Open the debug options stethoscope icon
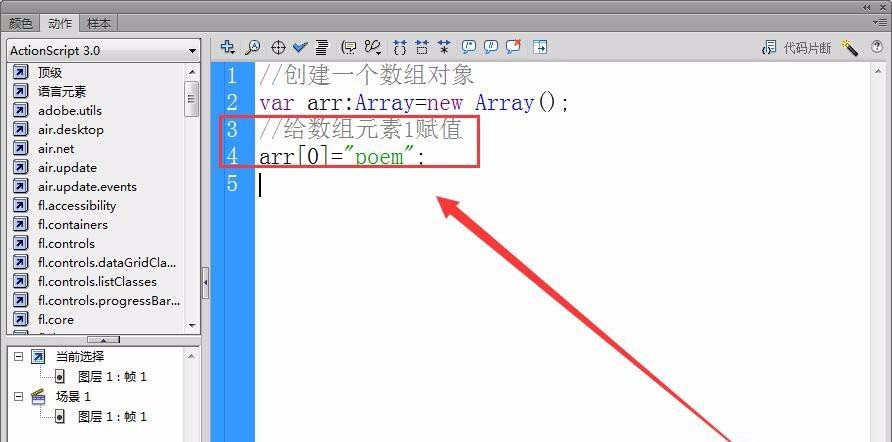 [373, 47]
